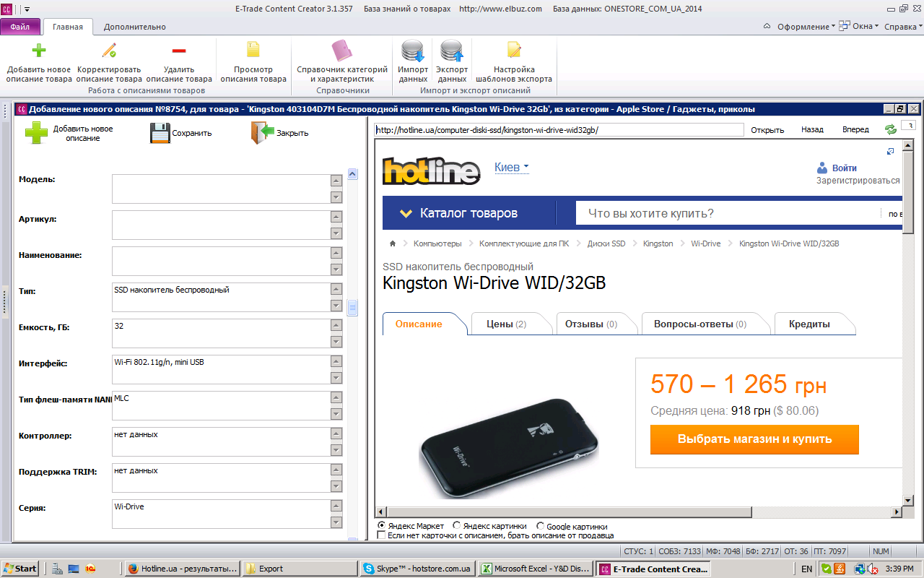This screenshot has width=924, height=578.
Task: Click the expand icon at the page top right
Action: coord(890,151)
